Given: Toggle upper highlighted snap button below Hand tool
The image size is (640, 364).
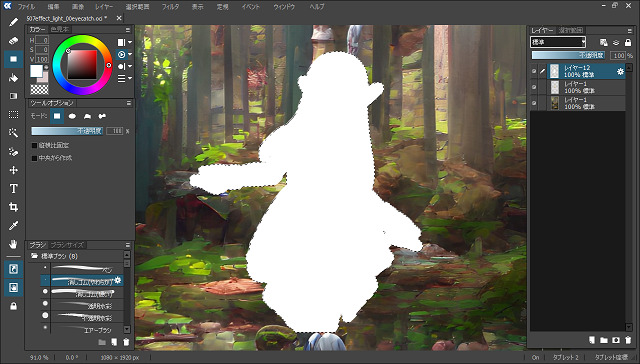Looking at the screenshot, I should pyautogui.click(x=13, y=269).
